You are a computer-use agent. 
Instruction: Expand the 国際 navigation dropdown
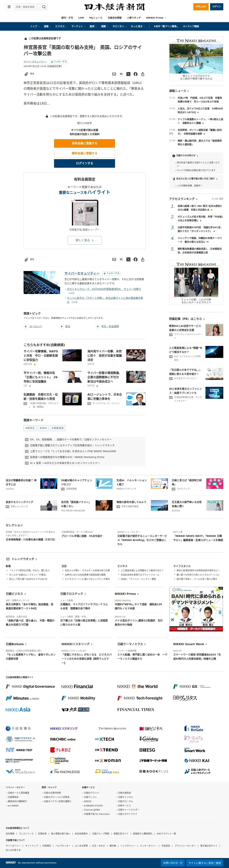[x=105, y=26]
